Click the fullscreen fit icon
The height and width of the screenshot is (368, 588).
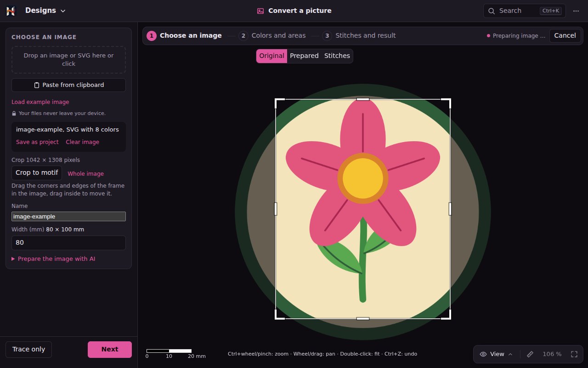point(574,354)
